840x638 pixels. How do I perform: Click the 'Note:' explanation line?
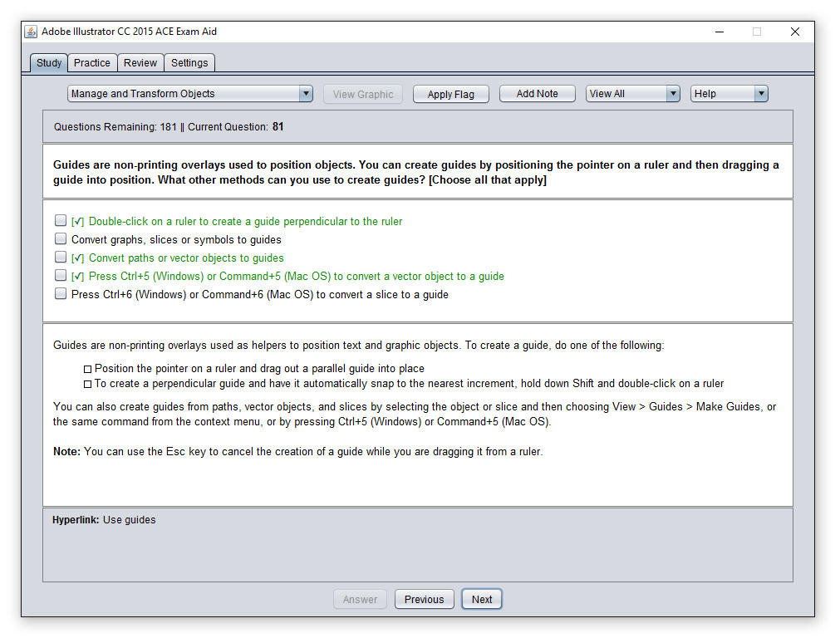coord(297,452)
